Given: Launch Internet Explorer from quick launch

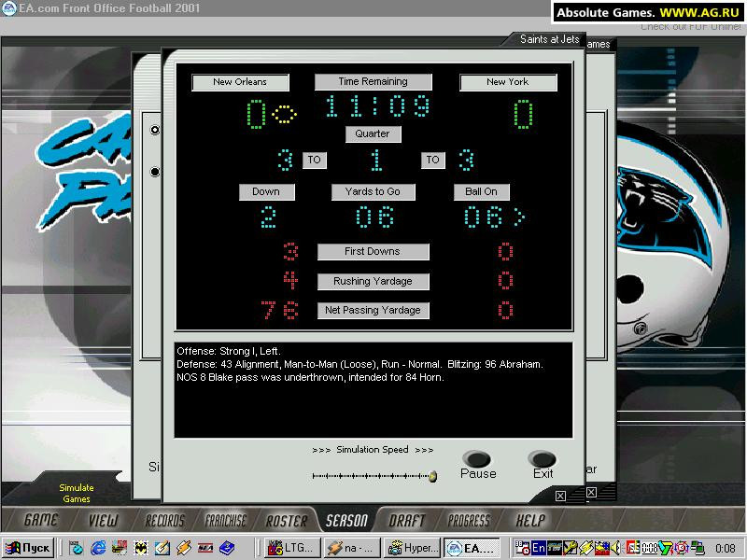Looking at the screenshot, I should (98, 548).
